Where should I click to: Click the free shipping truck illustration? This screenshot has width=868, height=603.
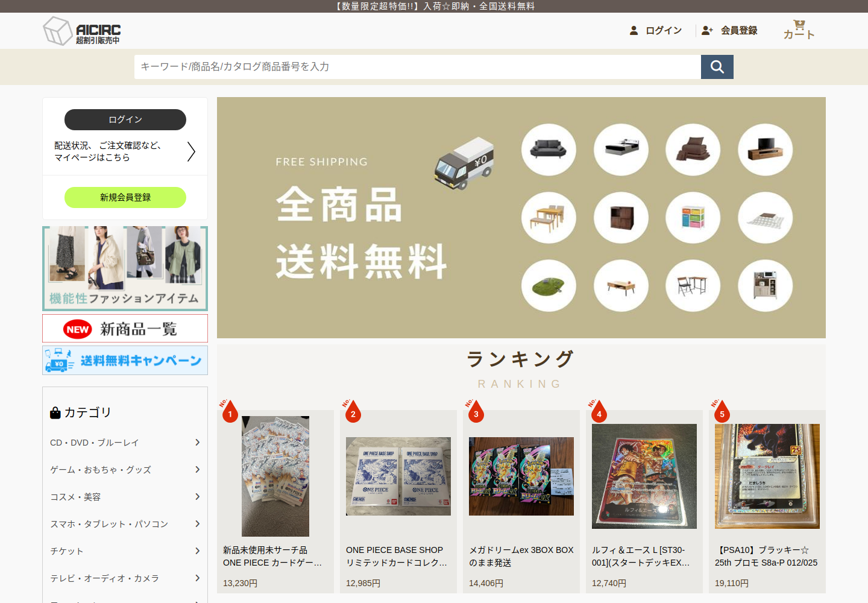point(465,163)
